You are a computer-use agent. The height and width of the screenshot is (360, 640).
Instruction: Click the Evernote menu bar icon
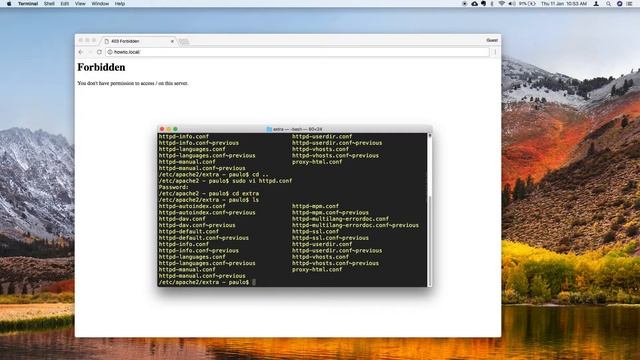(x=483, y=4)
